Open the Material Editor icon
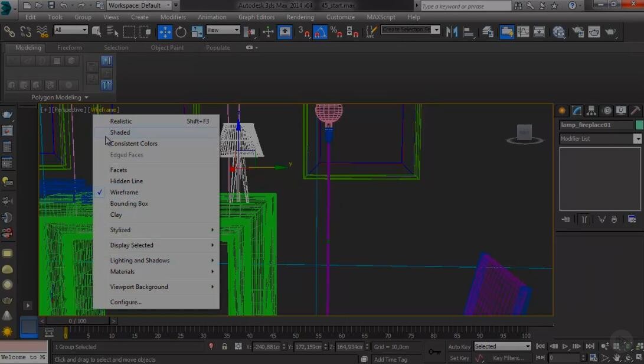This screenshot has width=644, height=364. pos(558,32)
